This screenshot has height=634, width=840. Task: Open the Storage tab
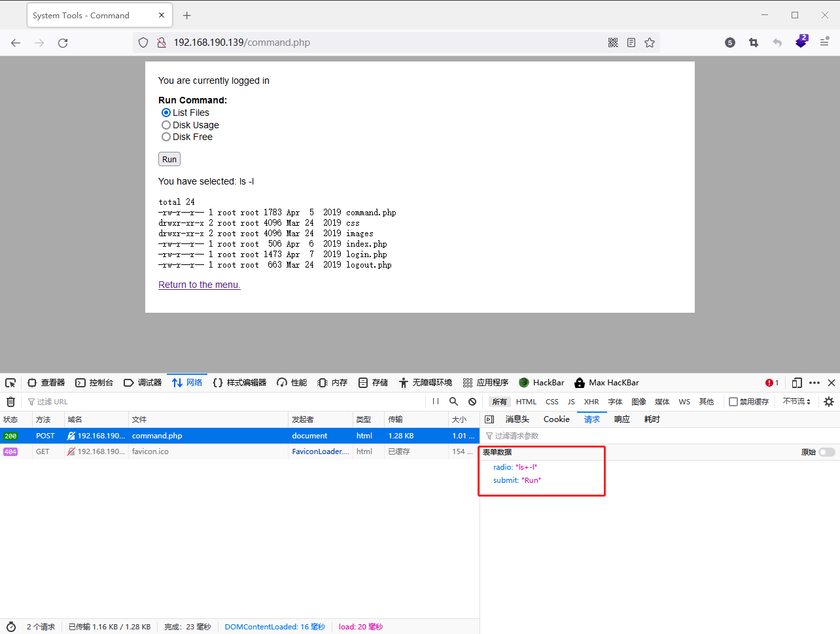coord(373,383)
